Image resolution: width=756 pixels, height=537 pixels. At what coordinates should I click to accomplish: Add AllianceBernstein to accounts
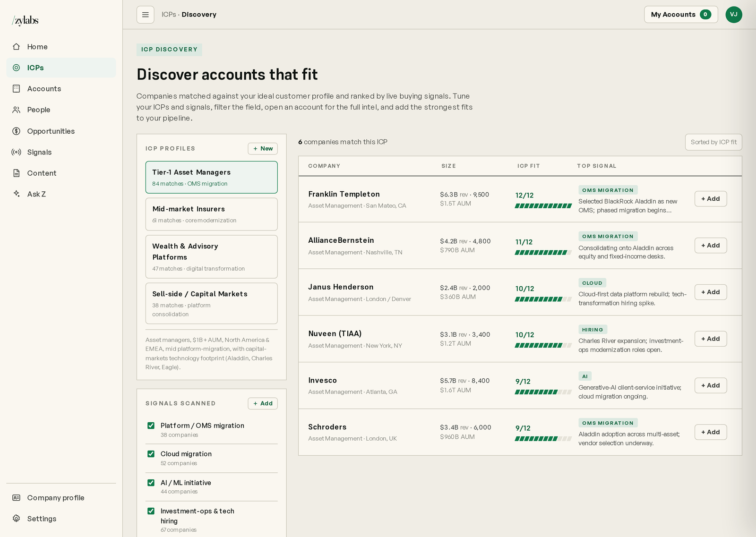711,246
